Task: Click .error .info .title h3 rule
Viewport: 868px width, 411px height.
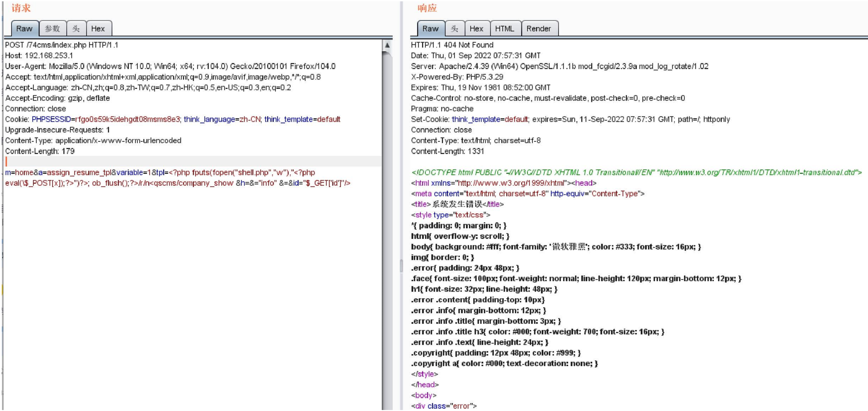Action: pyautogui.click(x=538, y=332)
